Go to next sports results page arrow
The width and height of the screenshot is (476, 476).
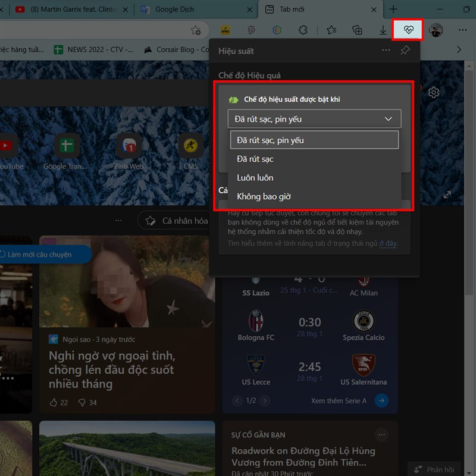[265, 400]
